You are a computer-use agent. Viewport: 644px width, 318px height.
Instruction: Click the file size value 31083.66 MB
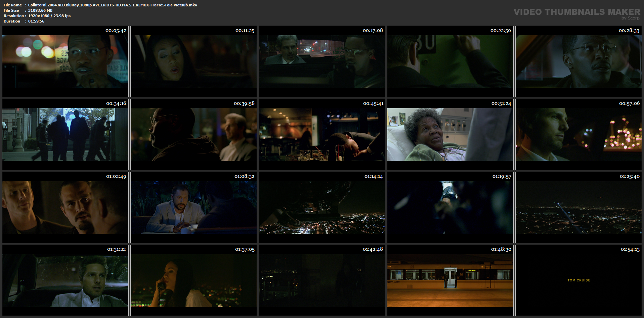(40, 10)
